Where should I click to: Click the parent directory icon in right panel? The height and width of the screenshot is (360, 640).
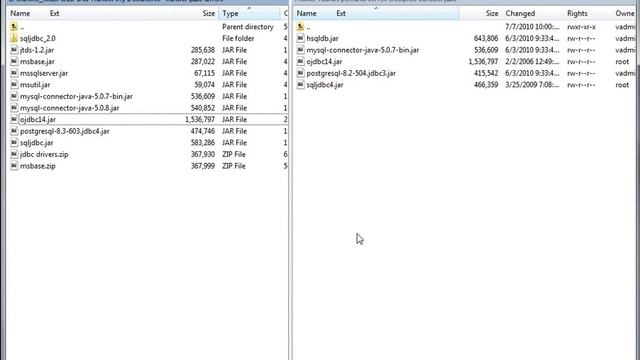(x=300, y=27)
